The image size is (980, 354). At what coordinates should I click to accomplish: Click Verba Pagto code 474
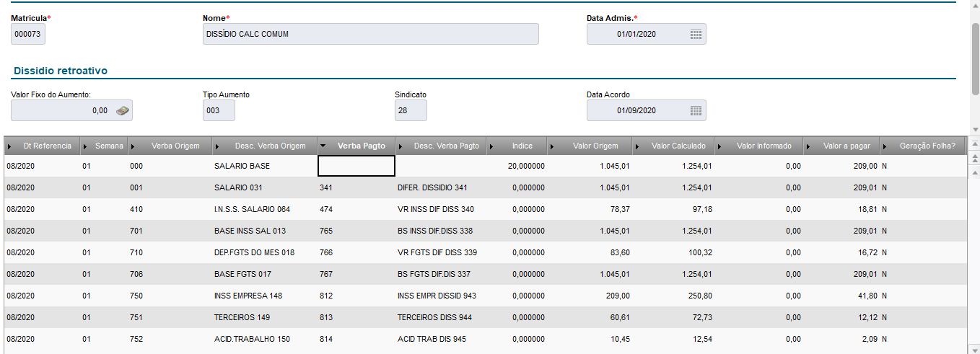pyautogui.click(x=327, y=209)
